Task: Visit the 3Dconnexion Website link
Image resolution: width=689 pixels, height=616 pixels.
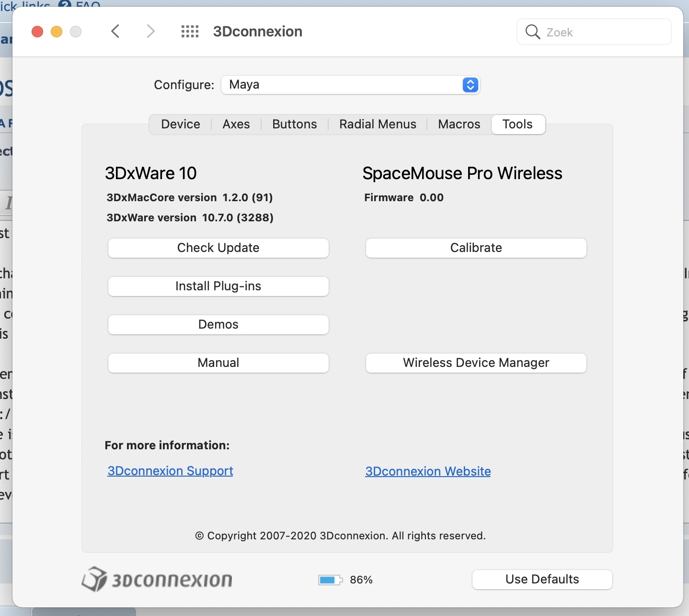Action: 428,471
